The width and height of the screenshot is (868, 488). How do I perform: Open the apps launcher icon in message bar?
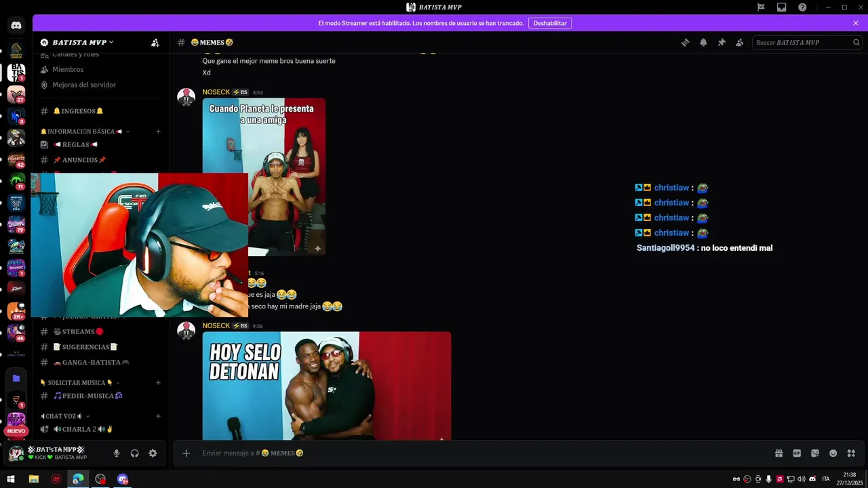pyautogui.click(x=851, y=453)
